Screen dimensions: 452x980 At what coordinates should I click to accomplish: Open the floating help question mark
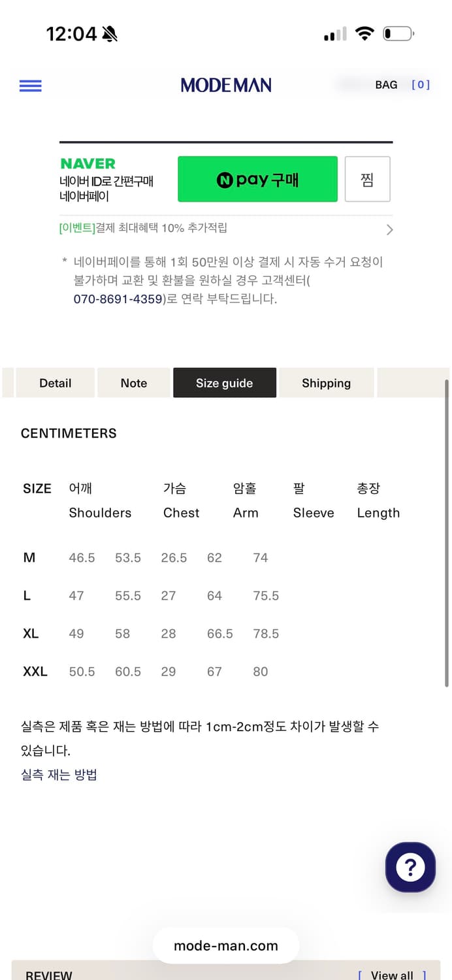pos(410,867)
